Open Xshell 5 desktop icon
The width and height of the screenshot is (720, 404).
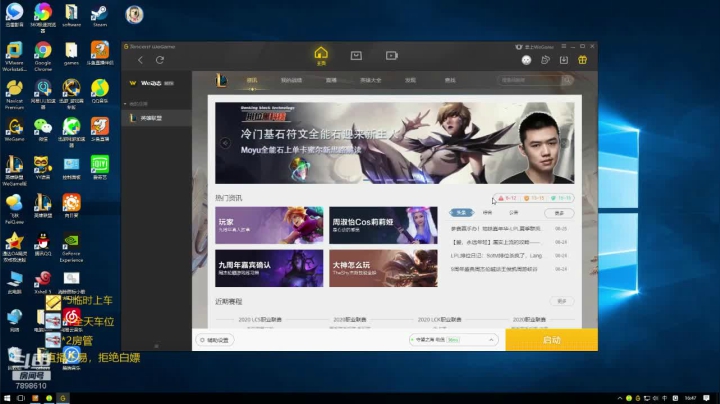pos(43,282)
